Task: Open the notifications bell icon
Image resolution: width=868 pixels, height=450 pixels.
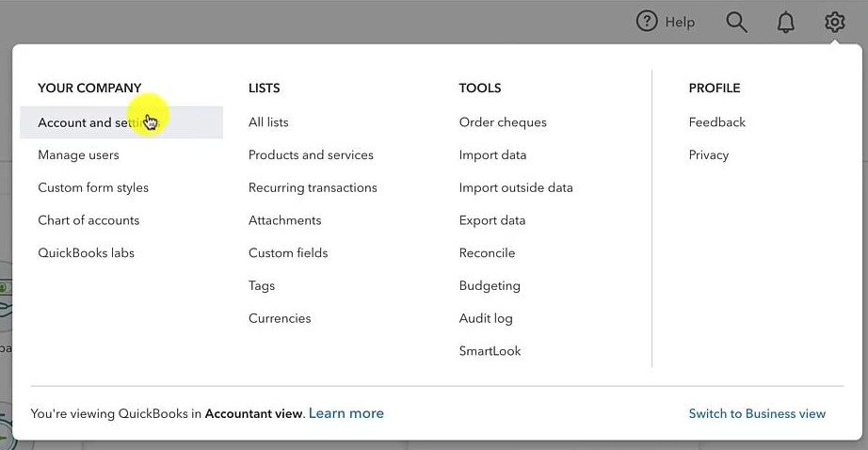Action: point(785,23)
